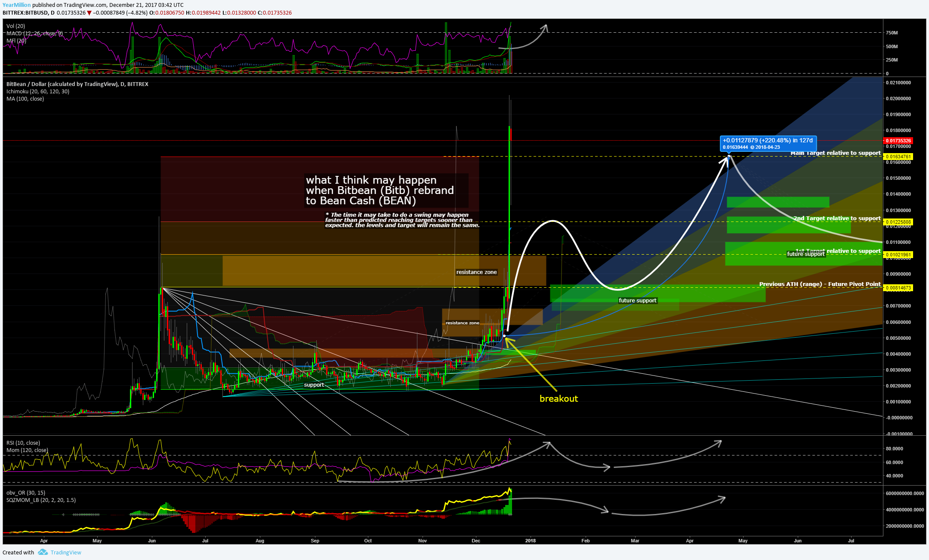Click the Dec label on the time axis
The height and width of the screenshot is (560, 929).
476,541
